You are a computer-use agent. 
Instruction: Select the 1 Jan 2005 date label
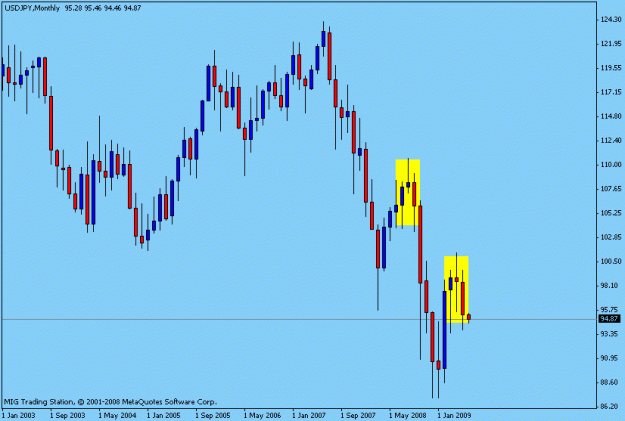[163, 415]
